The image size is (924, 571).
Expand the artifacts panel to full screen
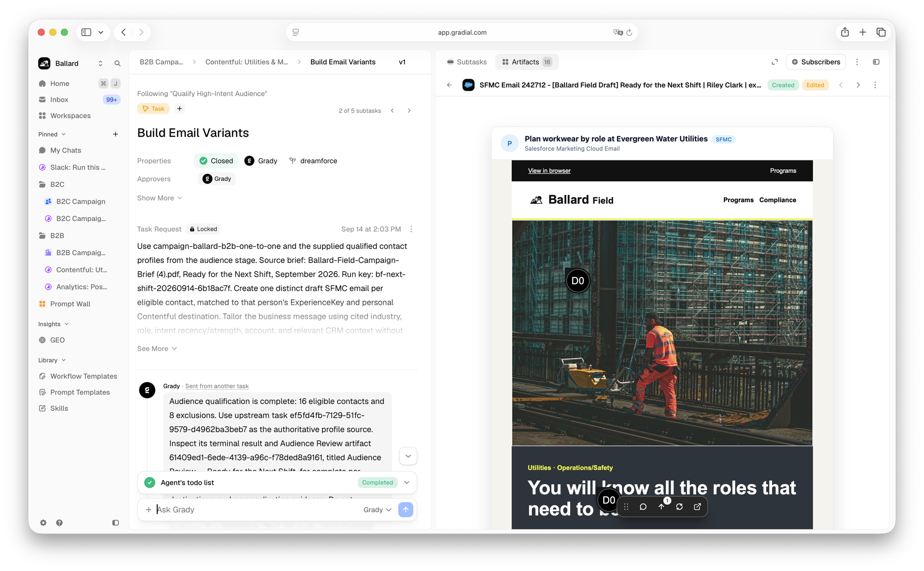(x=775, y=62)
